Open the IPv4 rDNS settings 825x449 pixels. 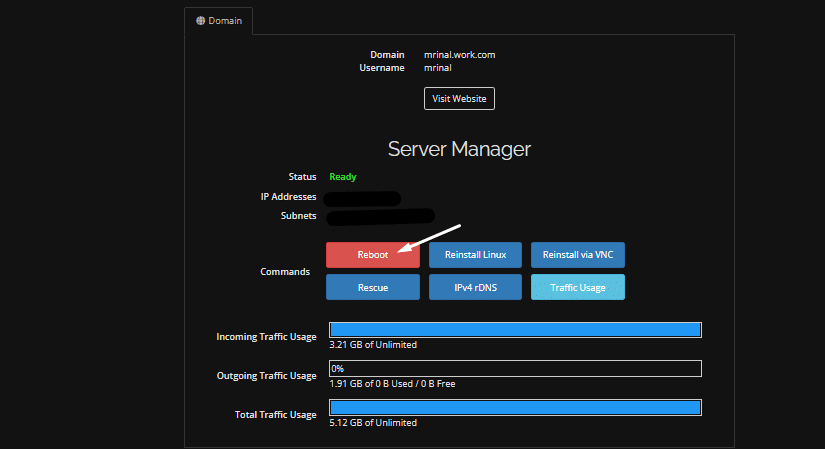pos(476,287)
